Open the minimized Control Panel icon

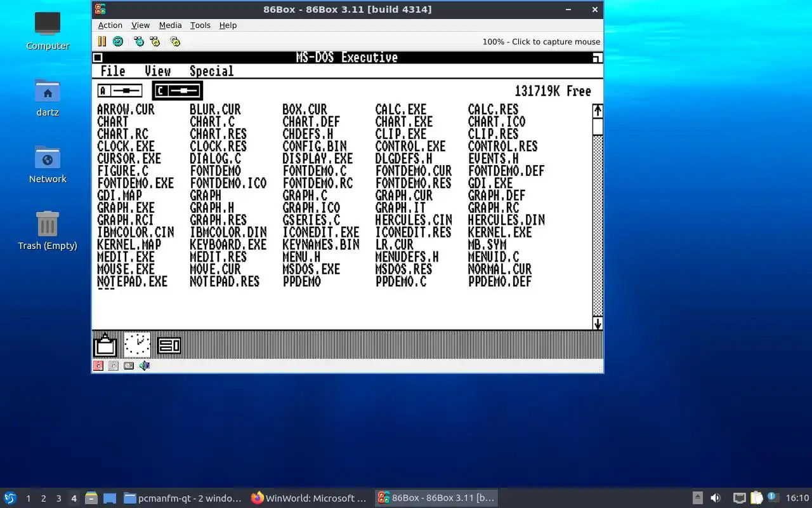click(169, 345)
